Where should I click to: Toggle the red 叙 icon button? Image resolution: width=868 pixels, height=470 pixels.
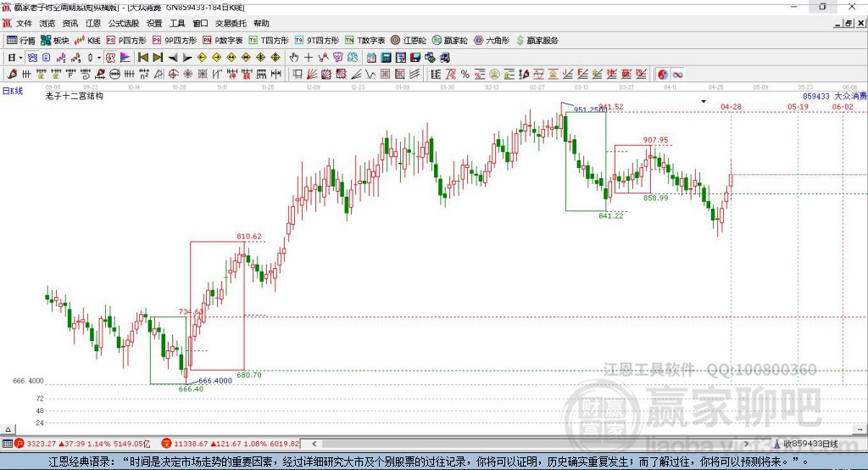[x=111, y=57]
